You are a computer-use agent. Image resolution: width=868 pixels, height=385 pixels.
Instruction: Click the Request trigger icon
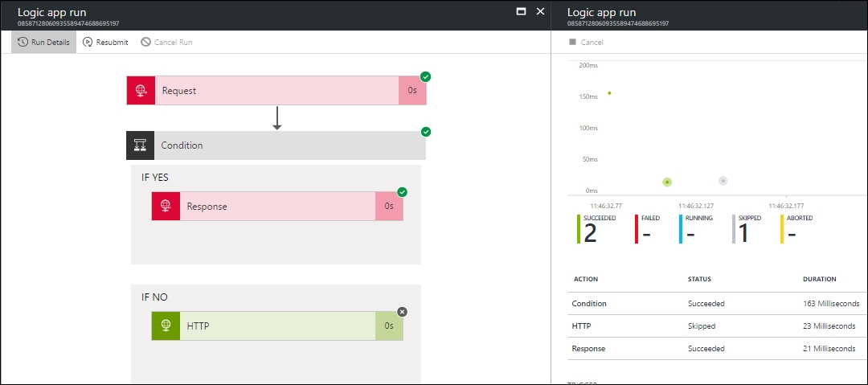coord(141,90)
